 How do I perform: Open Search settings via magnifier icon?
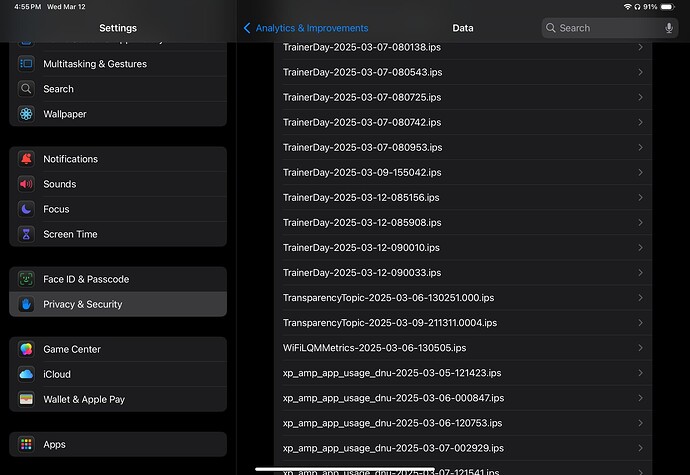(x=26, y=89)
